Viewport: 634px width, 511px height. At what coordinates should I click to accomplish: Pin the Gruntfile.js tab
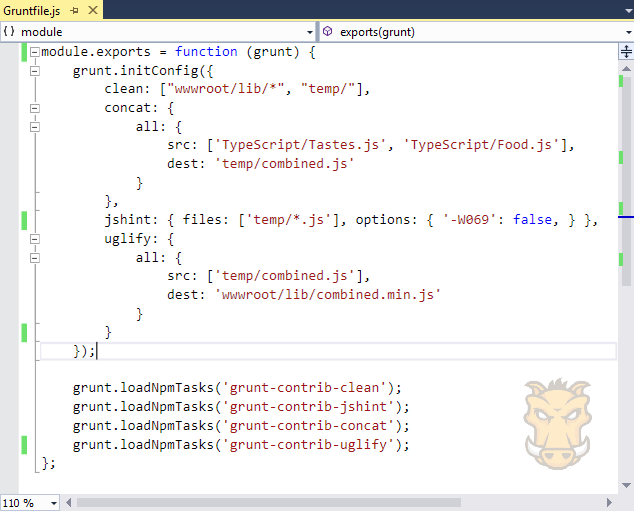[x=74, y=11]
